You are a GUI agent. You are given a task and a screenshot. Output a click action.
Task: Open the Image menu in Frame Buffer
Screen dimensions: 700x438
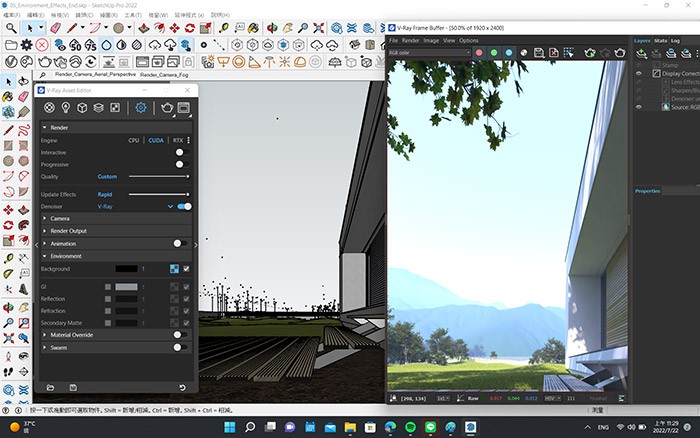(431, 40)
